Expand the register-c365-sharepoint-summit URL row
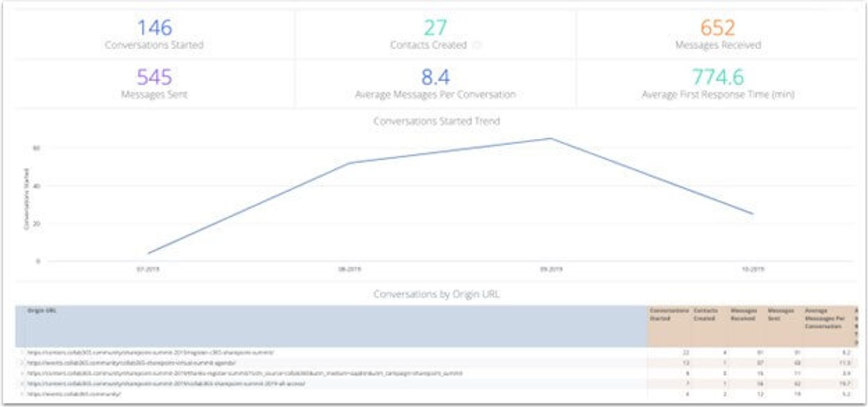The width and height of the screenshot is (868, 407). click(x=22, y=353)
